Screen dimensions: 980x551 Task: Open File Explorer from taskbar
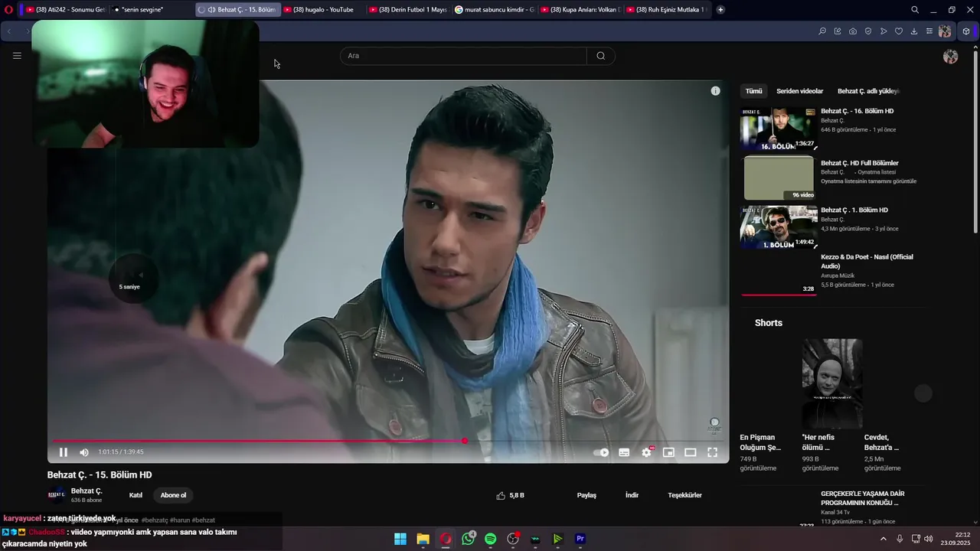[423, 539]
